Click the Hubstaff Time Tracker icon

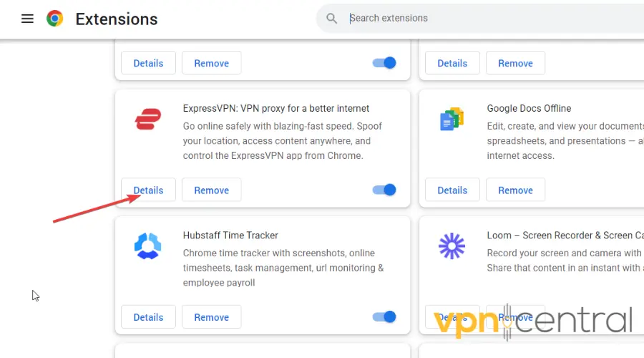pos(148,246)
